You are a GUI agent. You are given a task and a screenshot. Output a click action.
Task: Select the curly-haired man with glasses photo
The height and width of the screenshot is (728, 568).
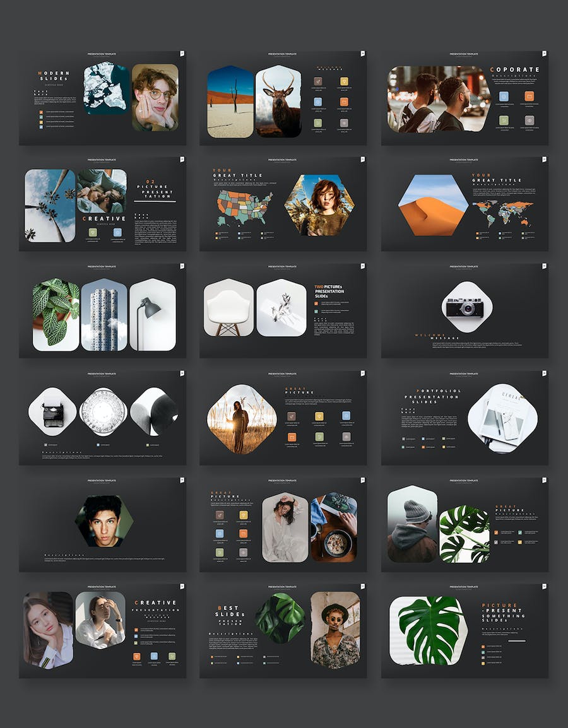click(x=155, y=97)
